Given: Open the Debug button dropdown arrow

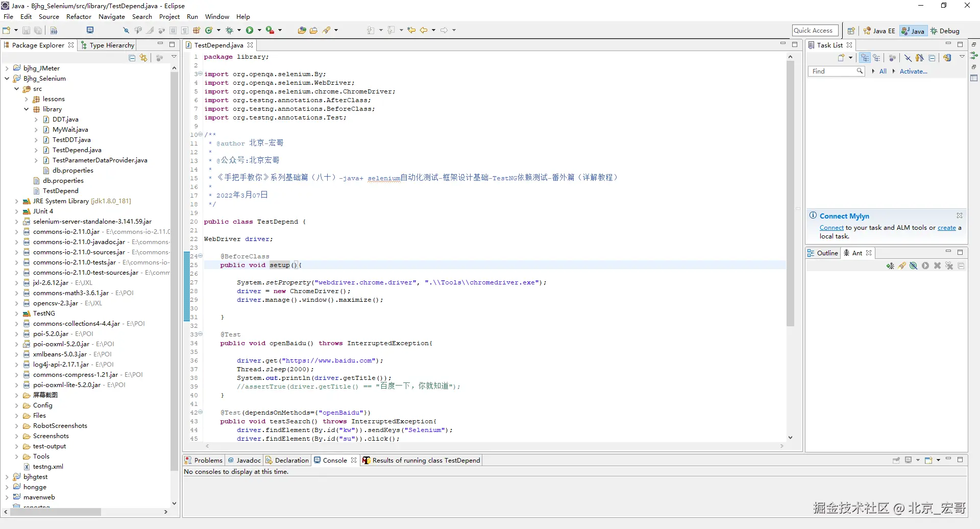Looking at the screenshot, I should [239, 31].
